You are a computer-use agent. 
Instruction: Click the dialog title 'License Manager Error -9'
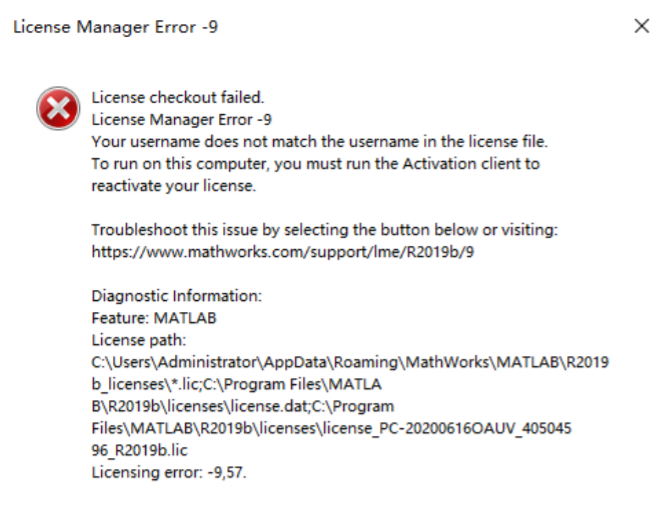pos(115,27)
